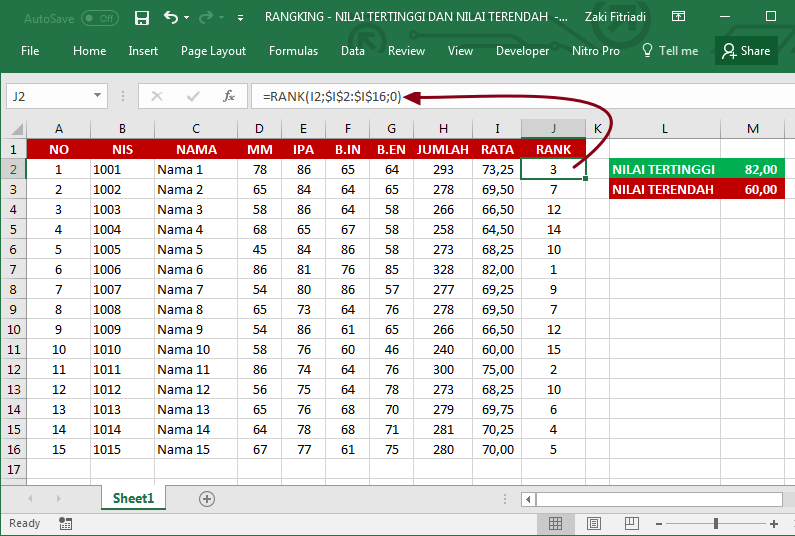Click the macro recording icon in status bar
The image size is (795, 536).
tap(65, 523)
